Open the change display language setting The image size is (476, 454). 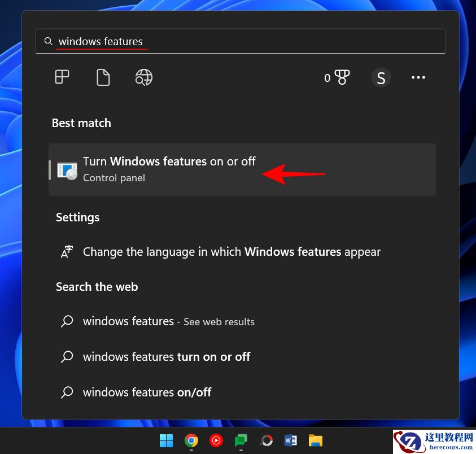pyautogui.click(x=232, y=252)
